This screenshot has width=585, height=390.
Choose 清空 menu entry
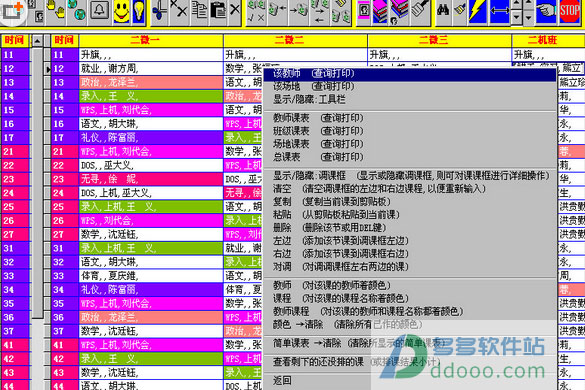pos(410,189)
